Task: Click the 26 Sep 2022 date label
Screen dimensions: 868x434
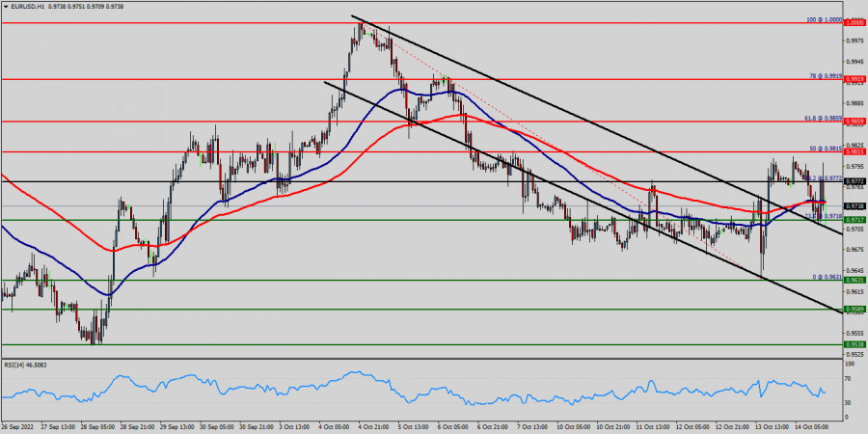Action: point(15,427)
